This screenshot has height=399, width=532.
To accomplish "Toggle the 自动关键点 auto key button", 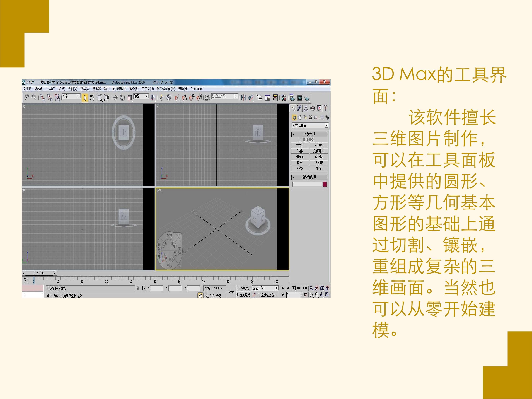I will 243,288.
